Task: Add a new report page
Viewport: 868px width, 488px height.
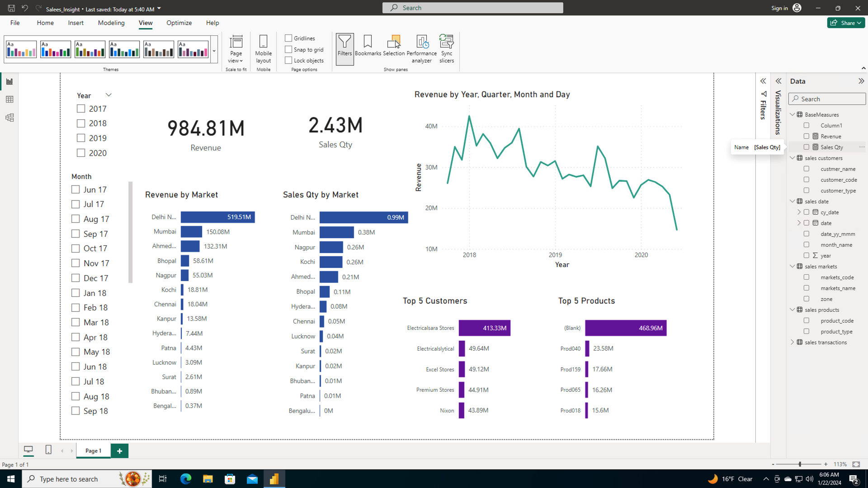Action: (119, 451)
